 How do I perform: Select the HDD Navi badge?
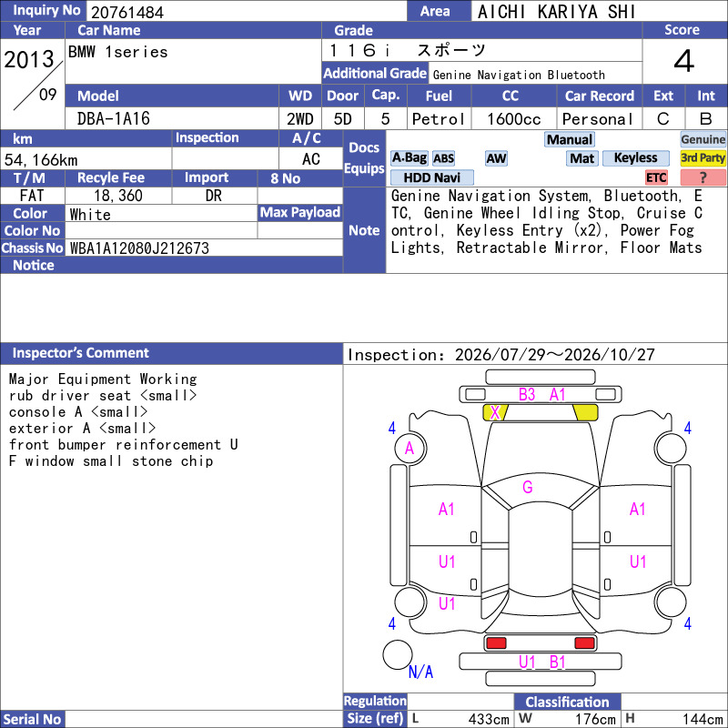tap(431, 177)
